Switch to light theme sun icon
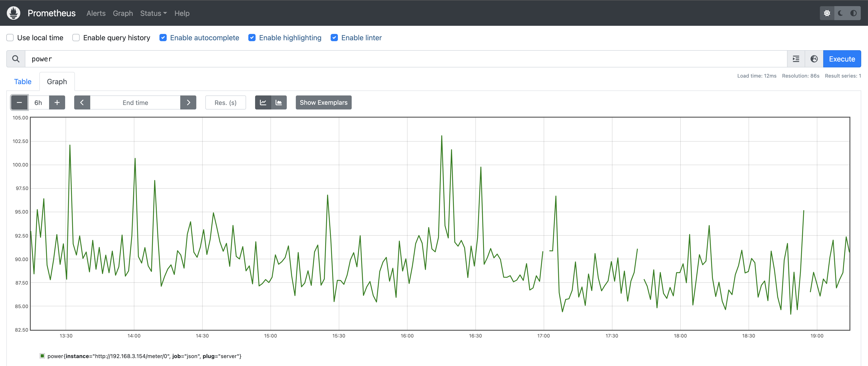Image resolution: width=868 pixels, height=366 pixels. coord(827,13)
